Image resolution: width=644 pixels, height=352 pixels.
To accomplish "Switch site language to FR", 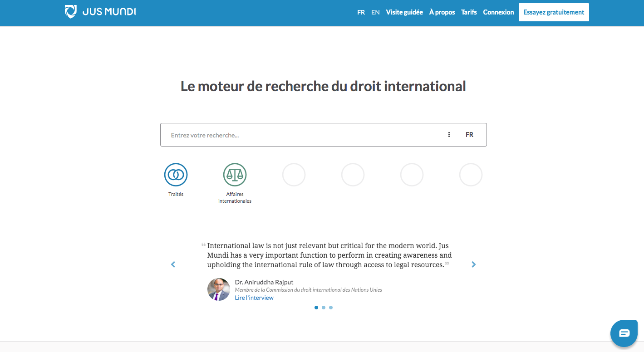I will click(361, 12).
